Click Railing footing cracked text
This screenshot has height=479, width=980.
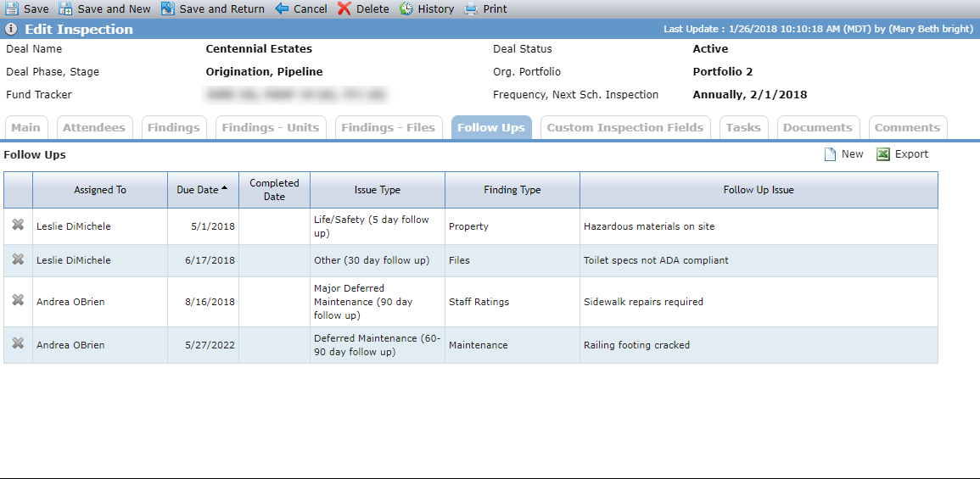tap(636, 345)
